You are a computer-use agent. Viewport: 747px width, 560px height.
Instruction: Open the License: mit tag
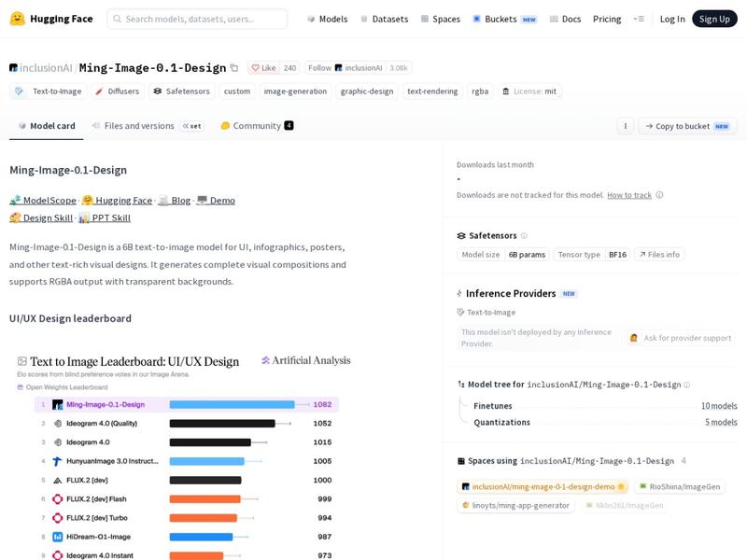tap(529, 91)
